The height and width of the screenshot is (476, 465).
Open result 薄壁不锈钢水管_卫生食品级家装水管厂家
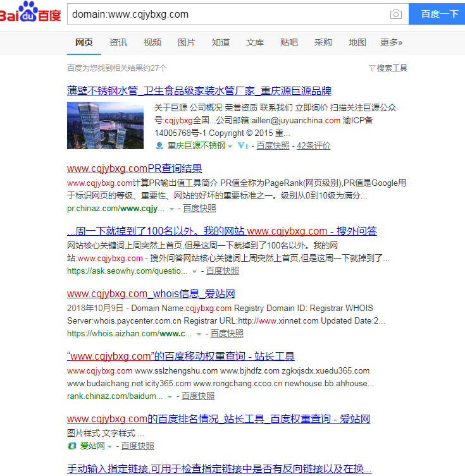tap(199, 91)
